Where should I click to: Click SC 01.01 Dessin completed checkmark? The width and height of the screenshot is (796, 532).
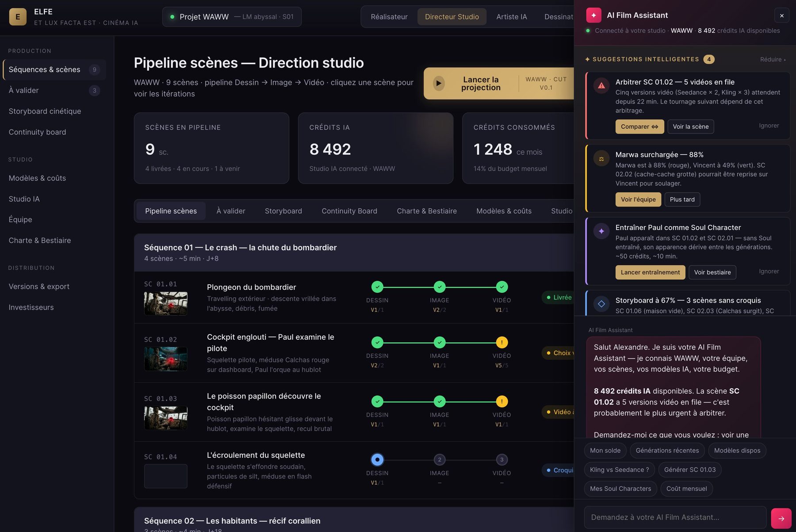click(x=377, y=287)
